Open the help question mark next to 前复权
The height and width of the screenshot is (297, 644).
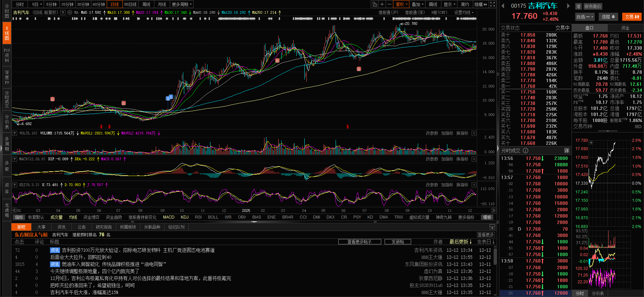tap(63, 12)
